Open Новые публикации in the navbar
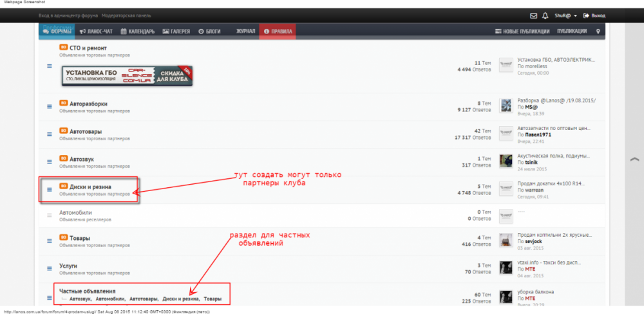 point(522,31)
